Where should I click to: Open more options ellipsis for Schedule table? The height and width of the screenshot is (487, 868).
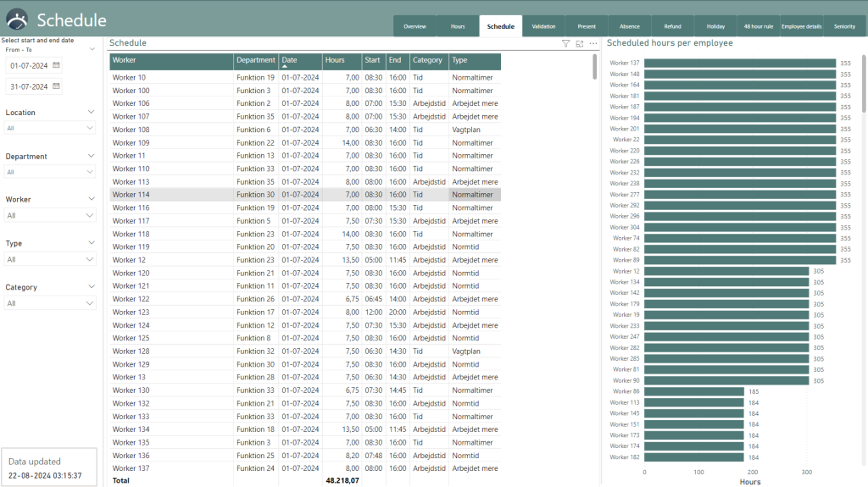593,43
